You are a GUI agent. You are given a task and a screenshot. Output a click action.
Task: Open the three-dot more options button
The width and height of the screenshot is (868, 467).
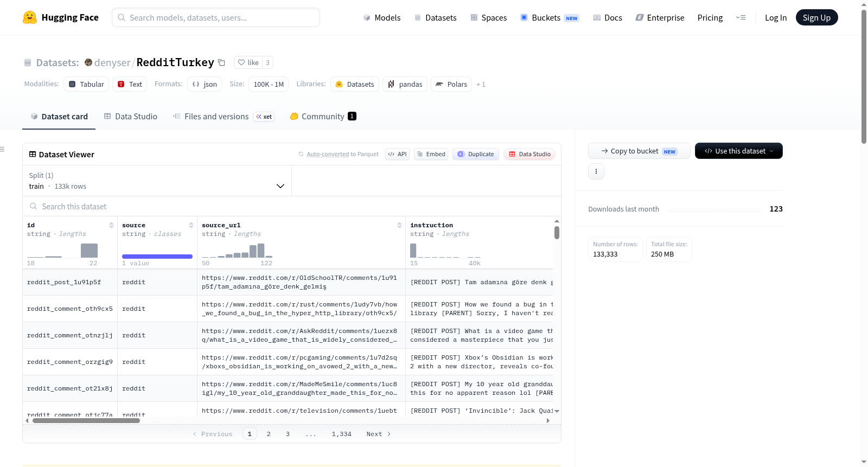click(596, 171)
